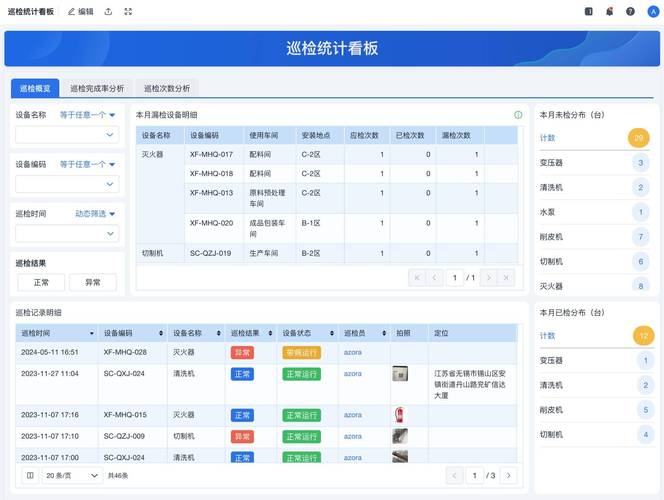
Task: Open the 20 条/页 page size dropdown
Action: 72,475
